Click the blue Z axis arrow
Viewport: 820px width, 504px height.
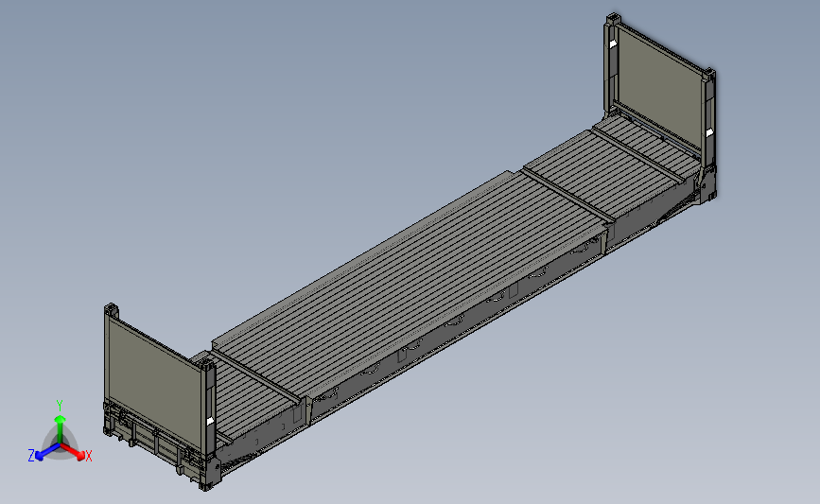coord(47,452)
